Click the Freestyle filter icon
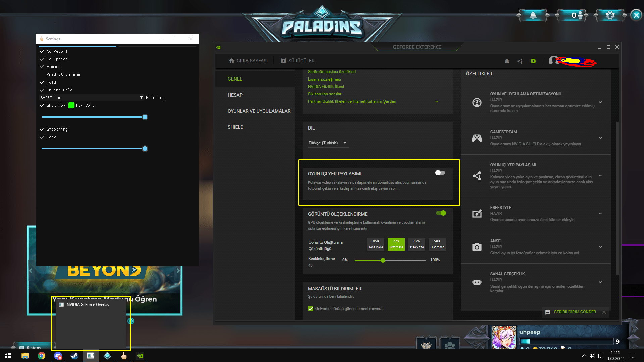644x362 pixels. point(477,214)
